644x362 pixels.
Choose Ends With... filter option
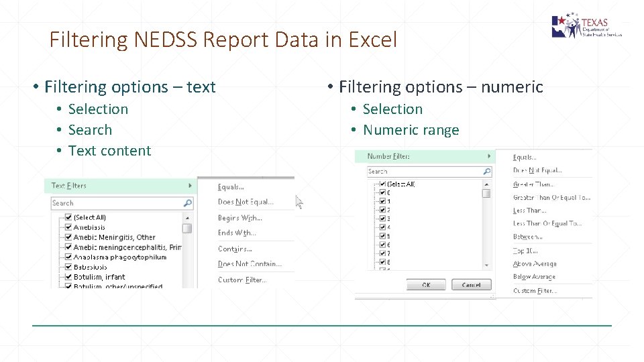(x=237, y=233)
